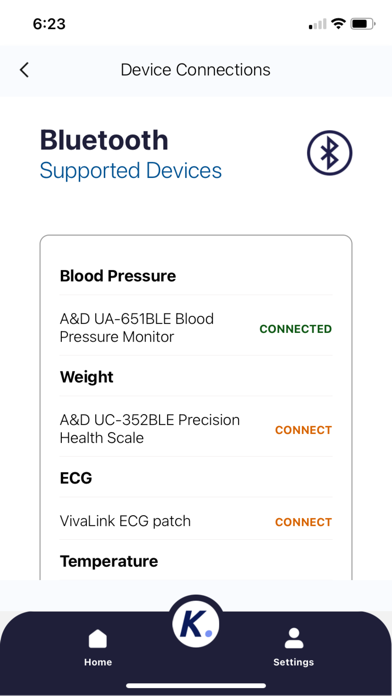The image size is (392, 696).
Task: Tap the Settings person icon
Action: pos(293,638)
